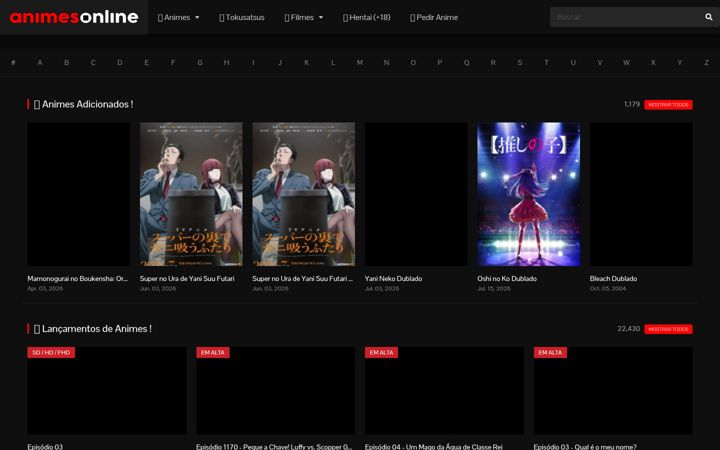Open the Tokusatsus menu item
This screenshot has width=720, height=450.
point(242,17)
